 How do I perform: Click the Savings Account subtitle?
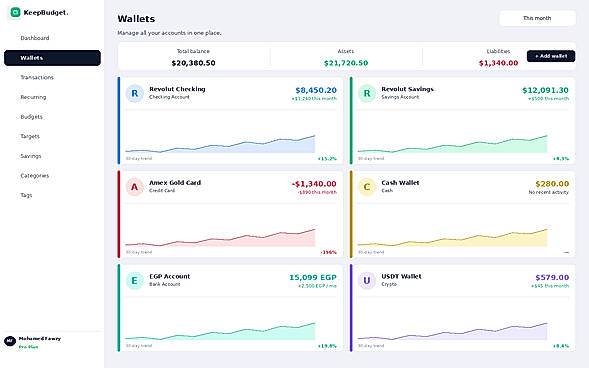click(400, 97)
